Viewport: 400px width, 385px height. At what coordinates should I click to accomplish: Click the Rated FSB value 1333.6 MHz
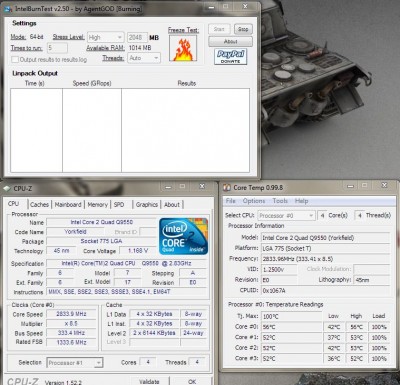tap(71, 342)
